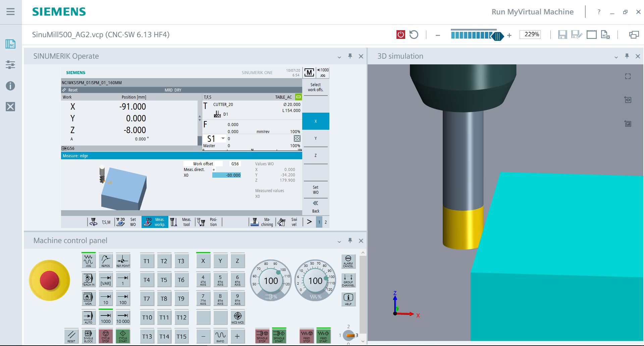Enable Single Block mode
644x346 pixels.
pos(88,336)
